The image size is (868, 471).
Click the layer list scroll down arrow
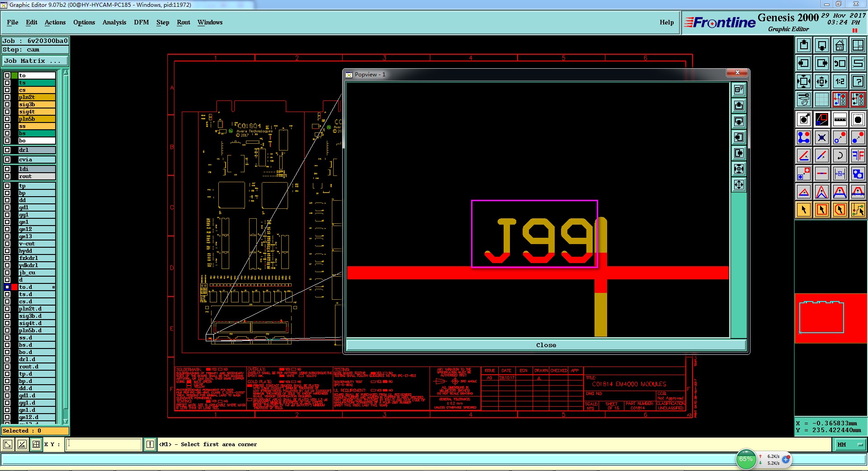click(66, 421)
